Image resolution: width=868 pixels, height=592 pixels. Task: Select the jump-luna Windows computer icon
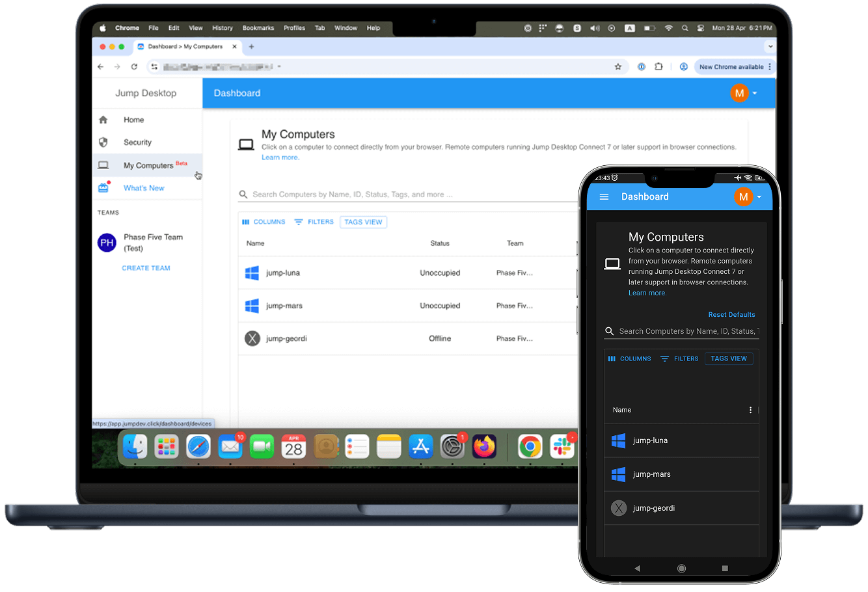[x=252, y=273]
